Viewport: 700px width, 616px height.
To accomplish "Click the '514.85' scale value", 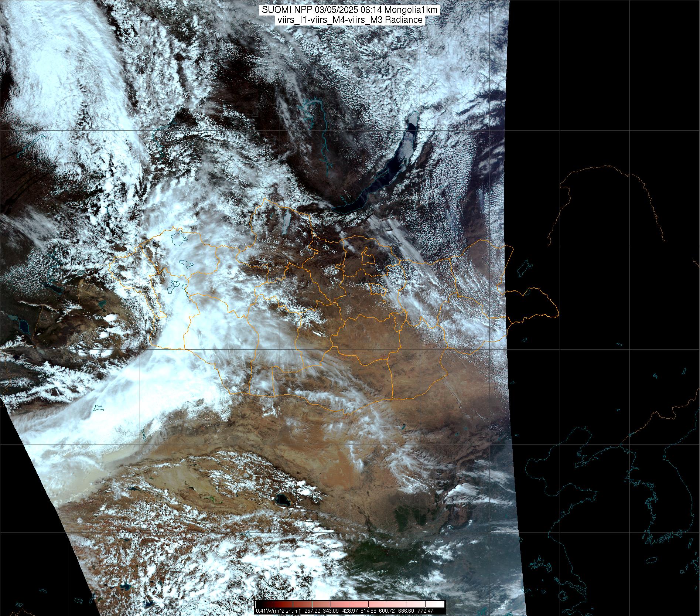I will [x=368, y=611].
